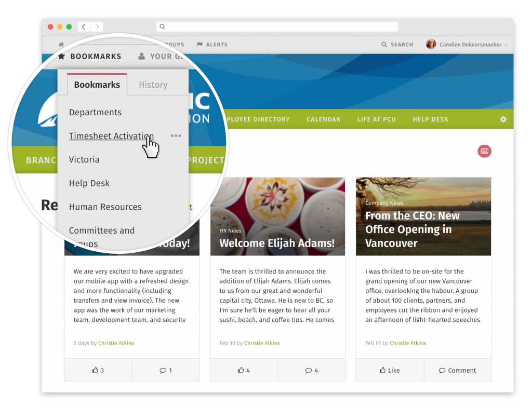Open the Help Desk navigation item

(430, 119)
